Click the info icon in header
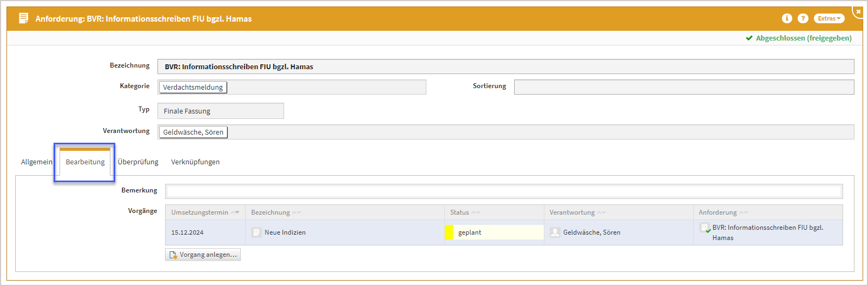Viewport: 868px width, 286px height. click(x=787, y=18)
